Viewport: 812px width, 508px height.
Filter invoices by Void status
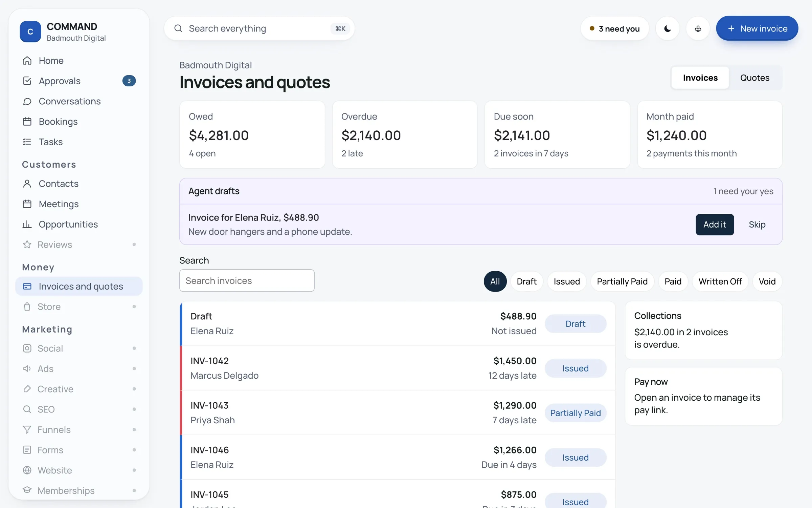click(767, 281)
